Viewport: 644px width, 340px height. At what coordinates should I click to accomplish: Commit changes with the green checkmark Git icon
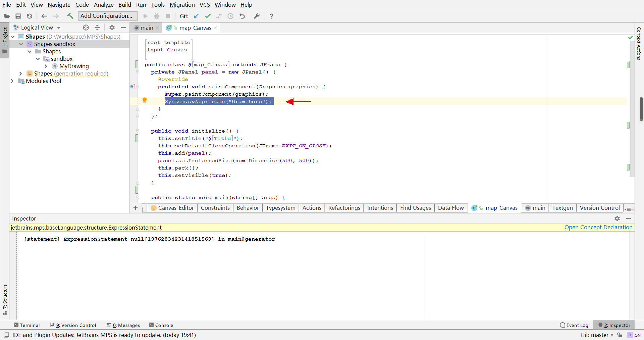(x=208, y=16)
